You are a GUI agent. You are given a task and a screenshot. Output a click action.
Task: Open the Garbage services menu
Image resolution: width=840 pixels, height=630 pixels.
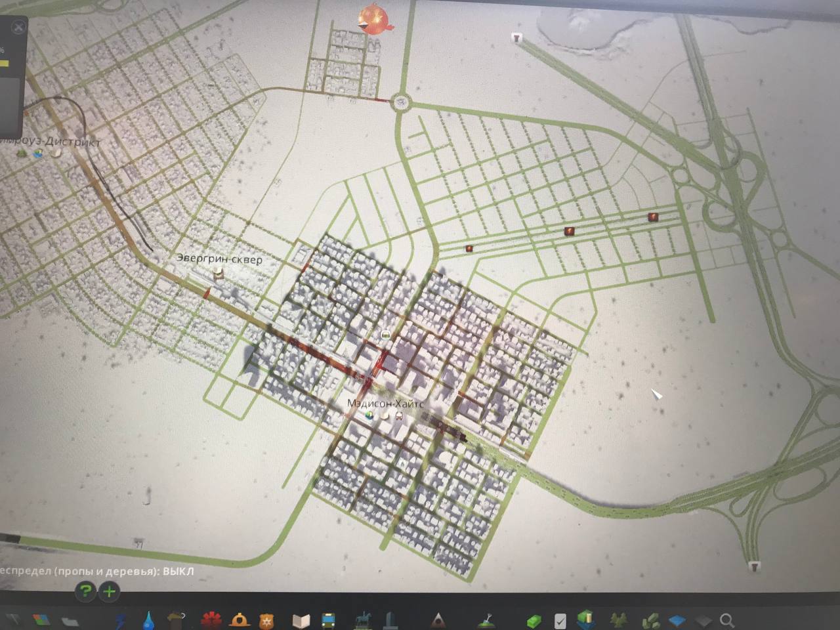coord(176,620)
